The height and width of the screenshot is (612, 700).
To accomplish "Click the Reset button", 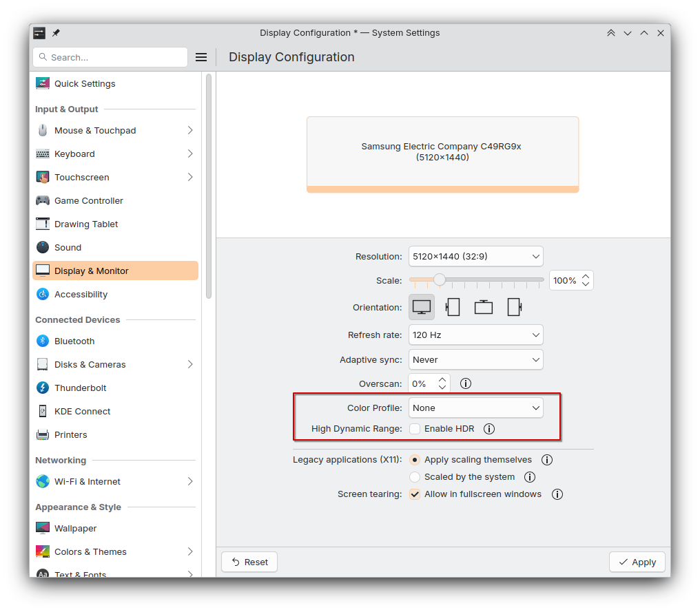I will (x=249, y=562).
